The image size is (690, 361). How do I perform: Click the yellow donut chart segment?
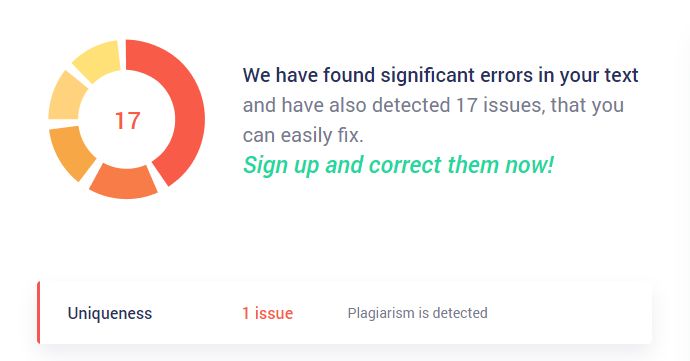(99, 59)
